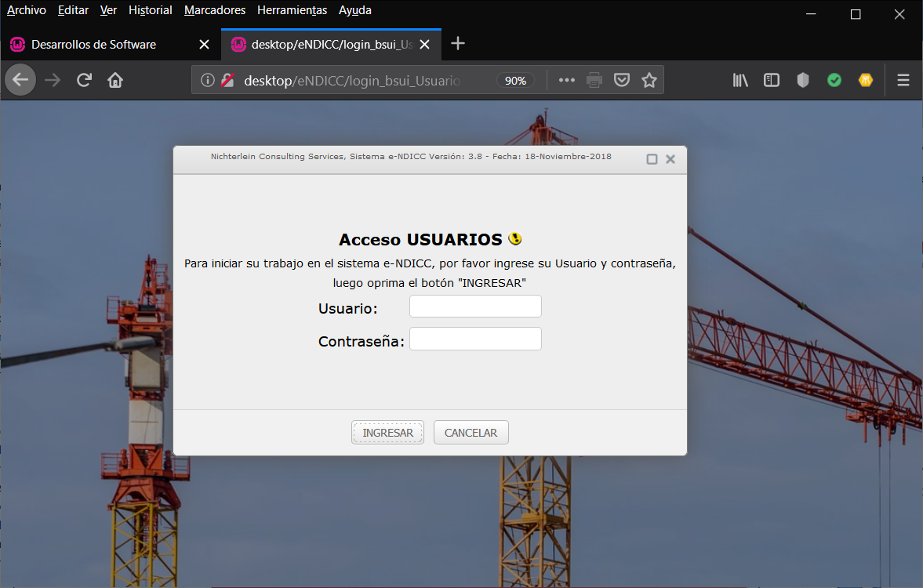Click the yellow hexagon extension icon
The width and height of the screenshot is (923, 588).
click(866, 80)
